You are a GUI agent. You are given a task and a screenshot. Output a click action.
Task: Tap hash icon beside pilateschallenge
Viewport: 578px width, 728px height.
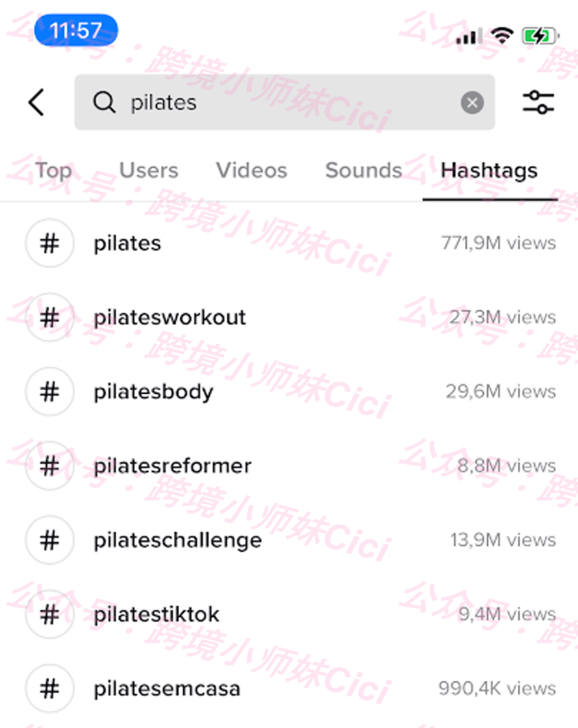[x=49, y=540]
